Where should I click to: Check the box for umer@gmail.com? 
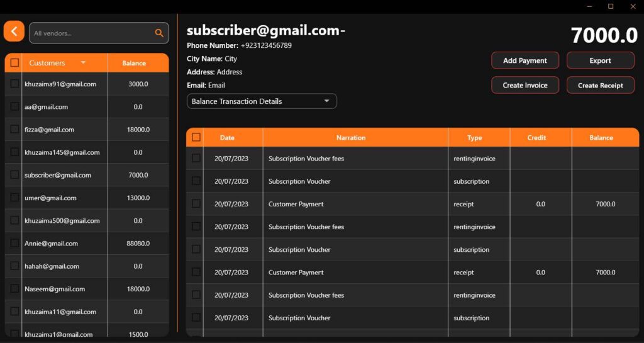(x=14, y=198)
